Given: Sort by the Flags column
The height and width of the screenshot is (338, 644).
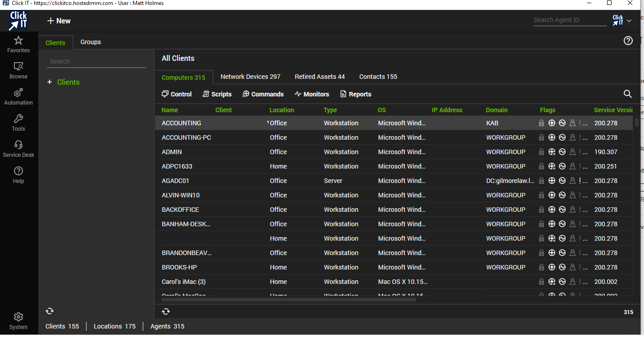Looking at the screenshot, I should [548, 110].
